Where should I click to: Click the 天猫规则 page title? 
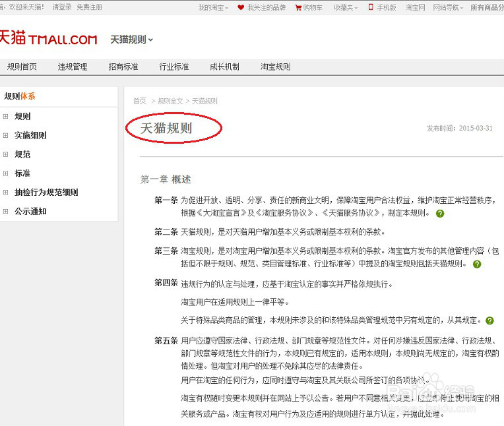166,128
